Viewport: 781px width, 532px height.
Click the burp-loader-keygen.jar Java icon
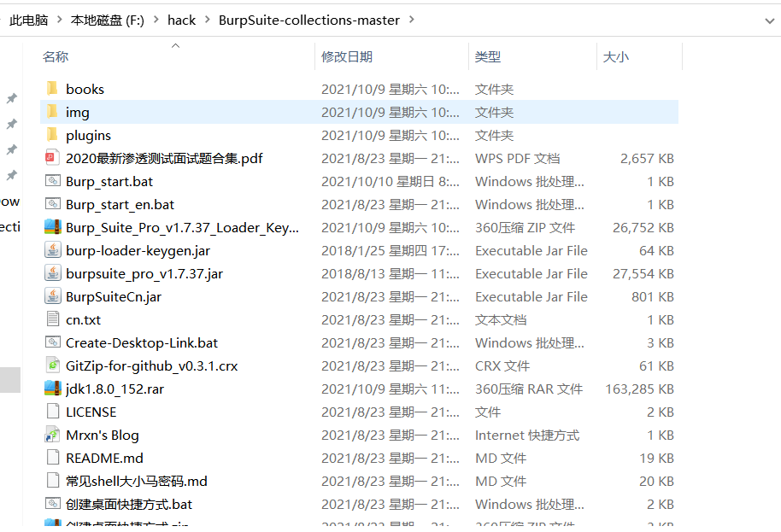(52, 250)
